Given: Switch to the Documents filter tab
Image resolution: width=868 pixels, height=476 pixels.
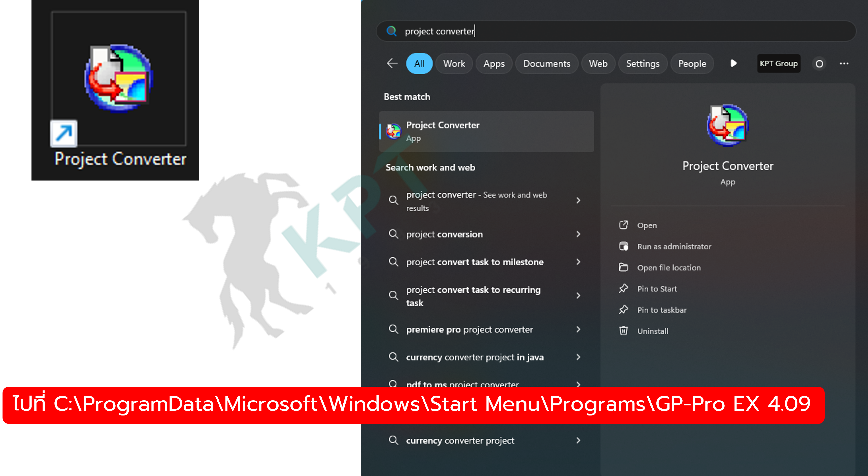Looking at the screenshot, I should point(547,64).
